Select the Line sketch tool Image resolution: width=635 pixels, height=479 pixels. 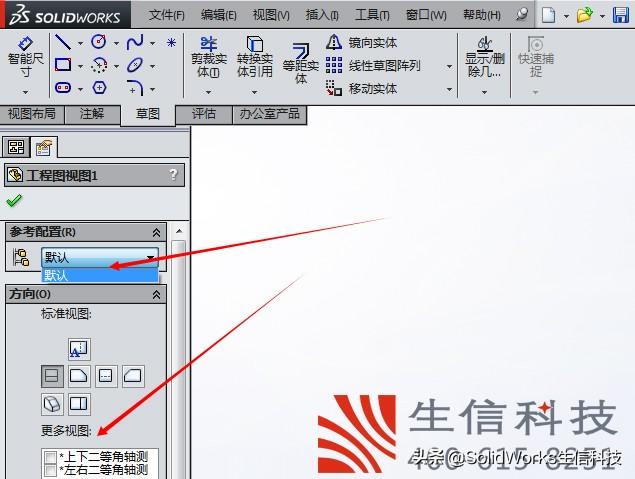click(x=63, y=42)
